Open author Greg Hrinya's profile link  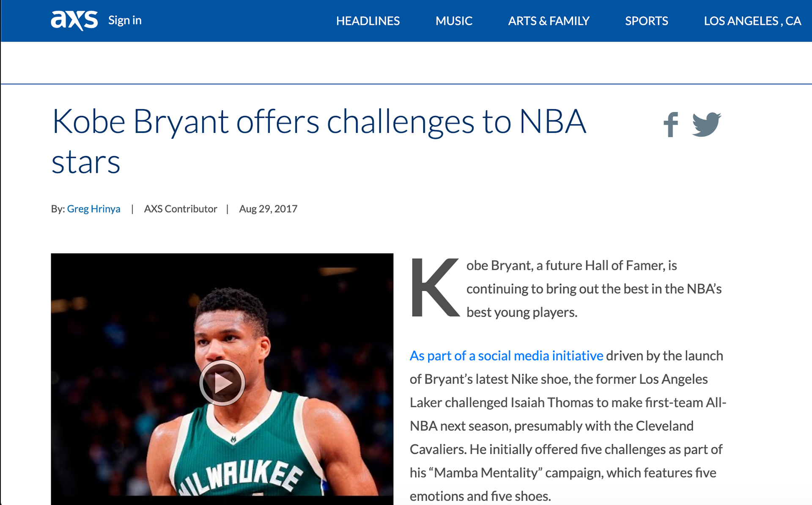93,209
